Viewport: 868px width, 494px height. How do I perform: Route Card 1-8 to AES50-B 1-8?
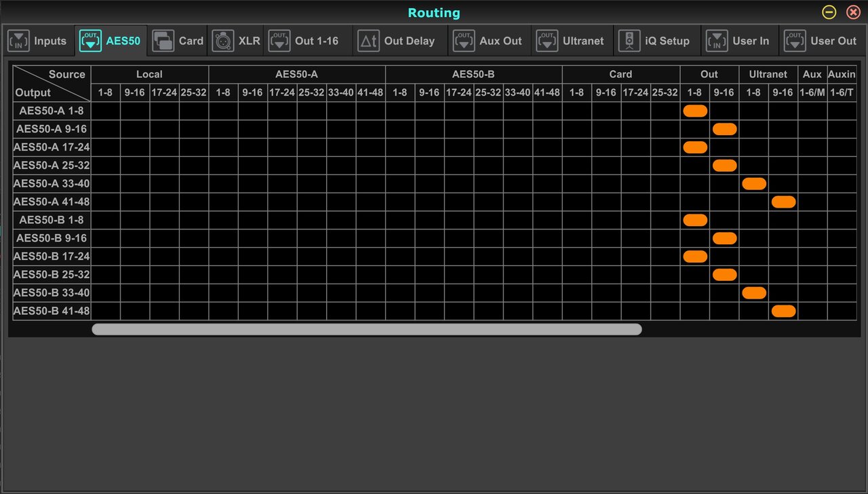tap(576, 220)
